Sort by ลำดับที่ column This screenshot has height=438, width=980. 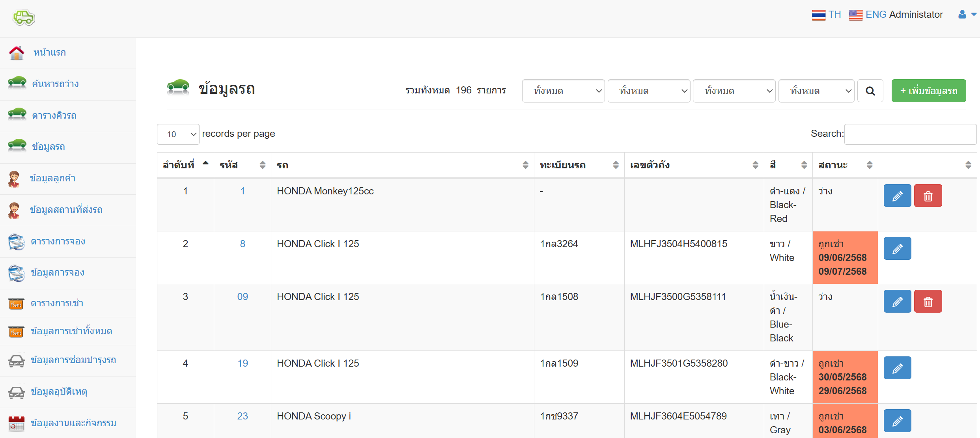[x=185, y=165]
